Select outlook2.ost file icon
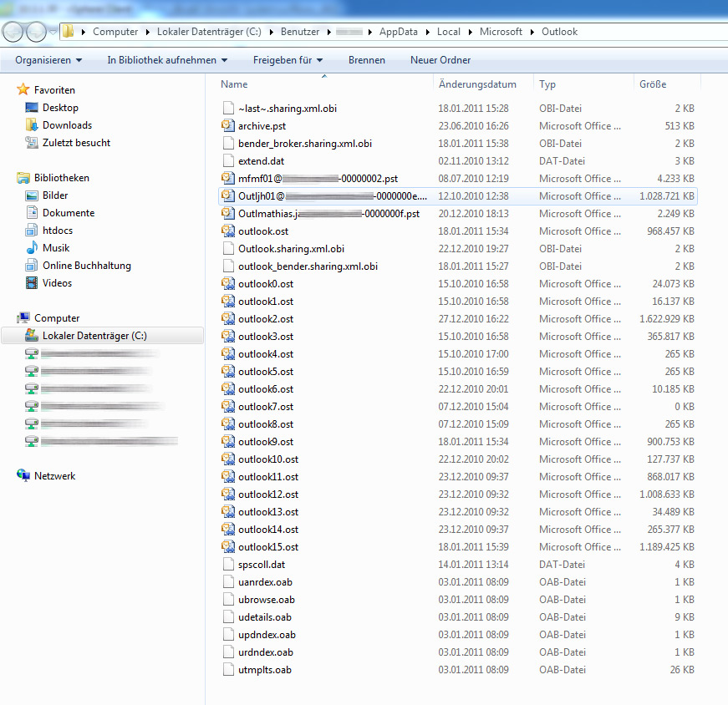 pyautogui.click(x=228, y=319)
